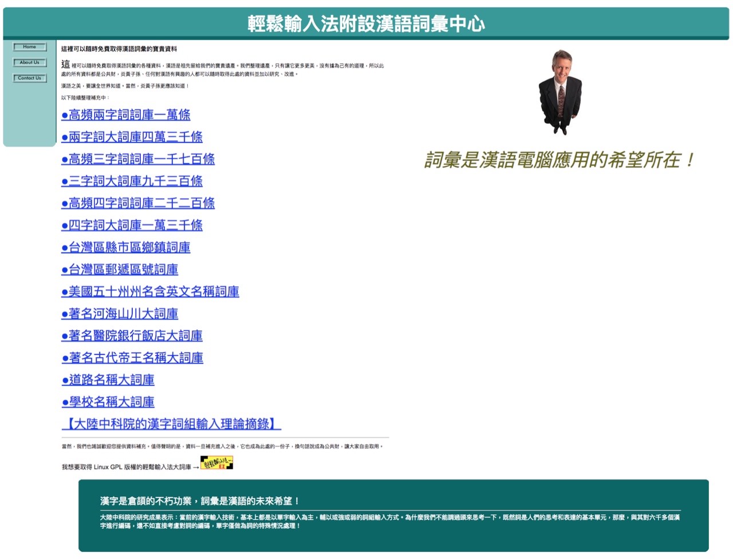Open 三字詞大詞庫九千三百條 link
The image size is (733, 560).
(x=132, y=182)
